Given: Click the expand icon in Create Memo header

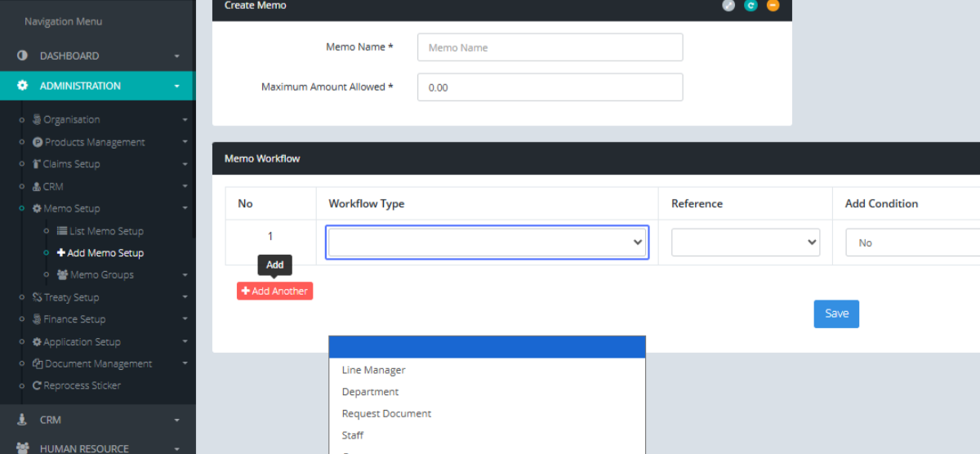Looking at the screenshot, I should click(x=728, y=6).
